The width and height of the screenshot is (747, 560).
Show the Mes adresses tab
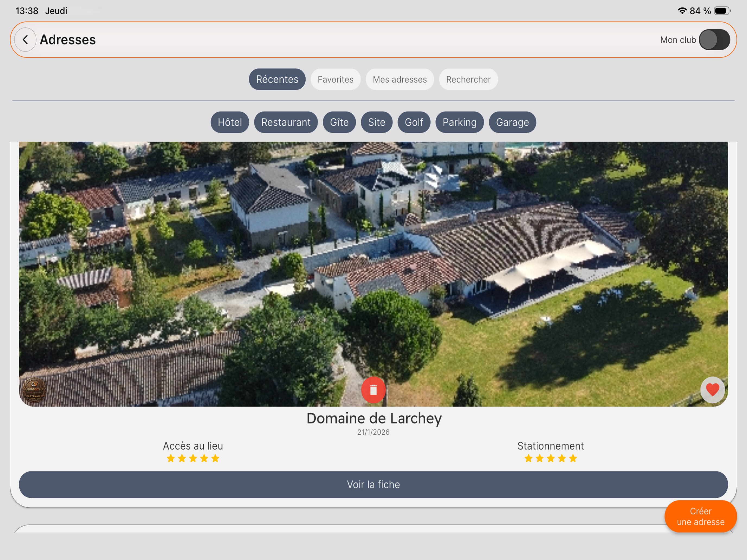pyautogui.click(x=400, y=79)
